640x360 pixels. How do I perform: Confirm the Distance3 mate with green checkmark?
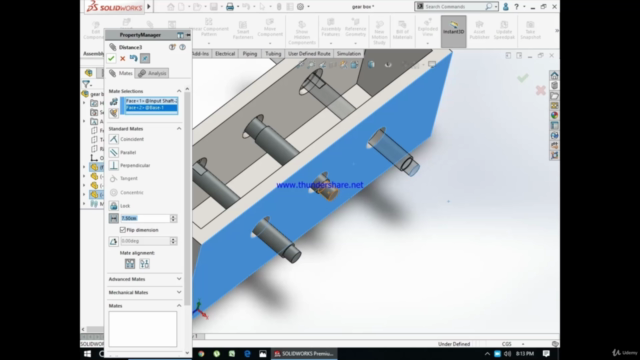pyautogui.click(x=111, y=58)
